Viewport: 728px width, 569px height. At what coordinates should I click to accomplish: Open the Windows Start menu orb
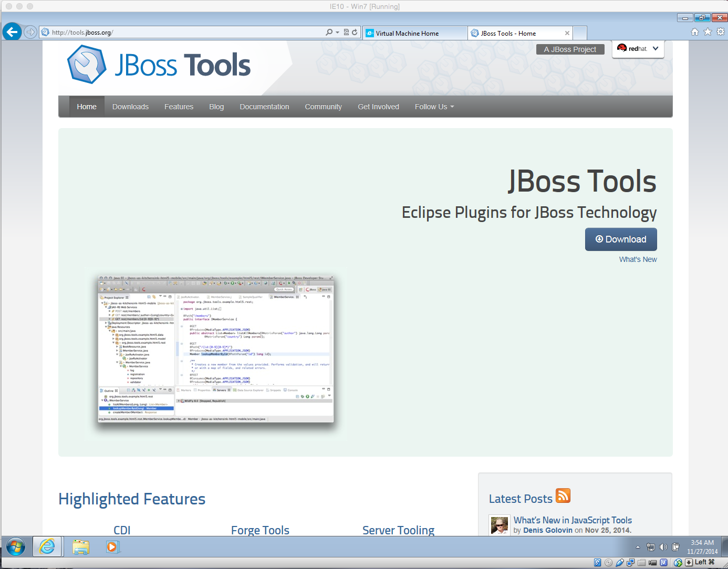(x=16, y=547)
